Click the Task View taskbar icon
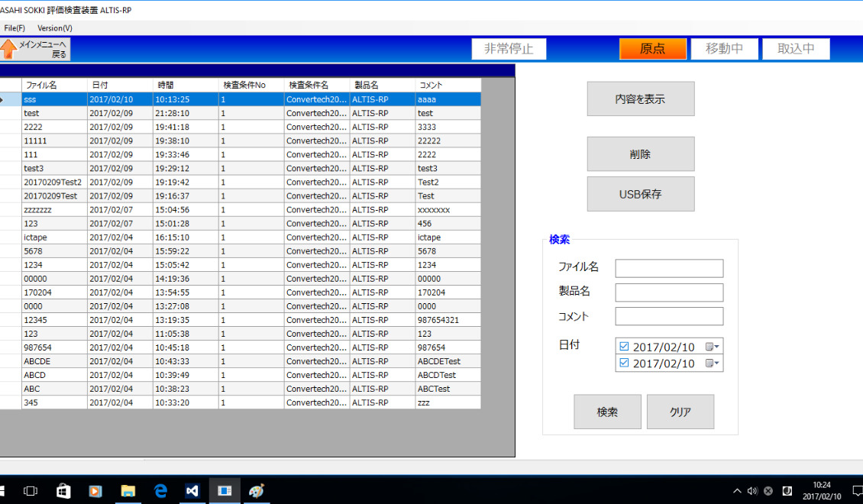 click(x=31, y=491)
